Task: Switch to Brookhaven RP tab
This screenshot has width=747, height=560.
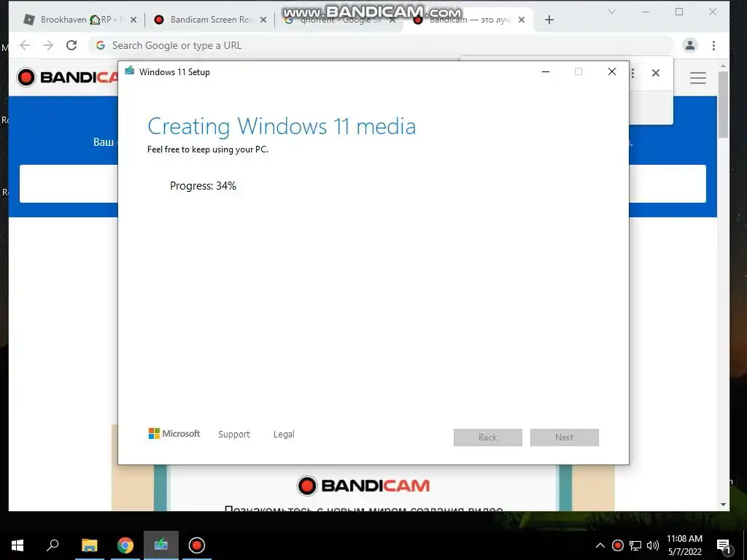Action: [x=77, y=20]
